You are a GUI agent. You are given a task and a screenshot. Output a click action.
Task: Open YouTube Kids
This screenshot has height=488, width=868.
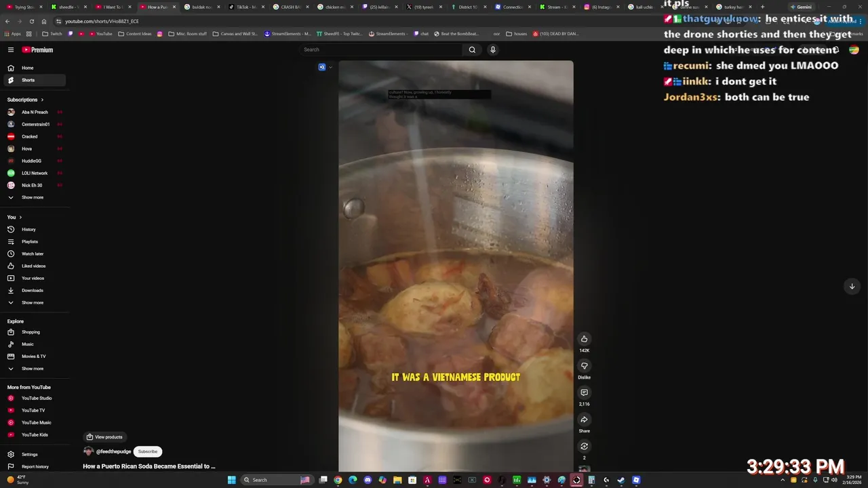click(33, 434)
